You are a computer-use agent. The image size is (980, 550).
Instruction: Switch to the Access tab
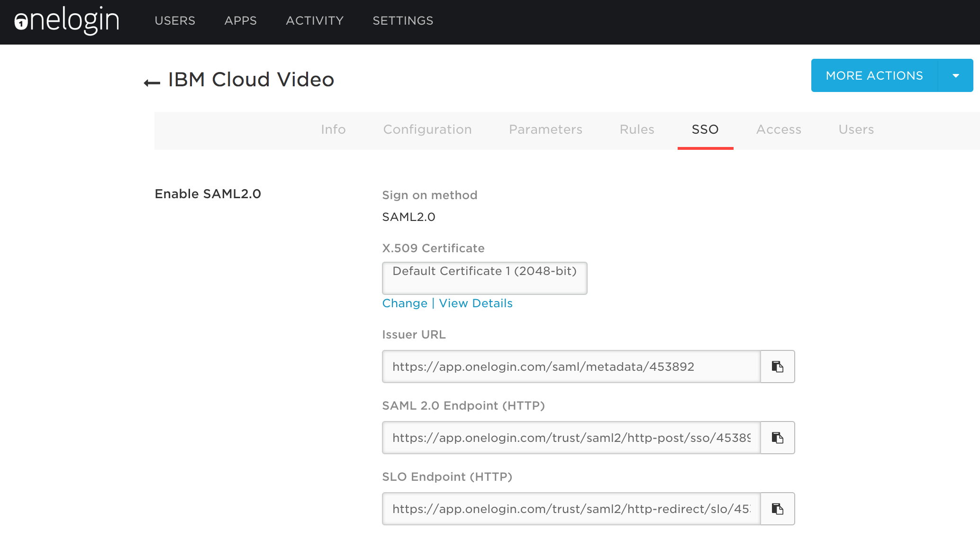coord(779,129)
